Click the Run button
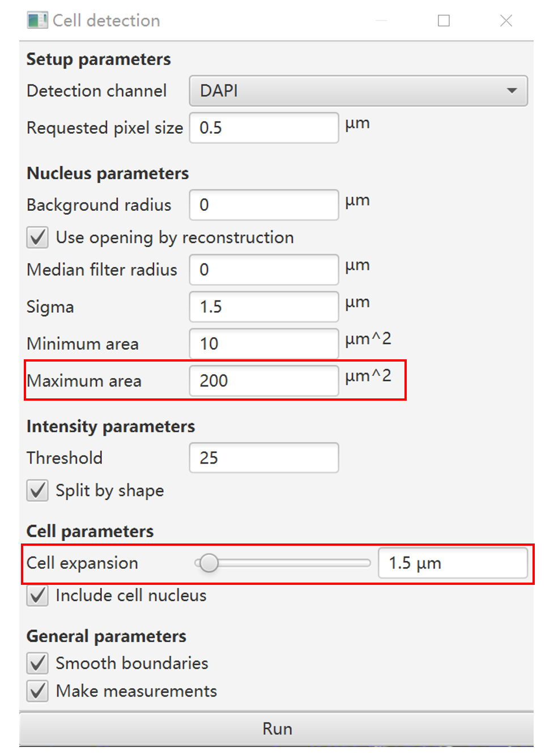This screenshot has height=756, width=558. pos(276,729)
